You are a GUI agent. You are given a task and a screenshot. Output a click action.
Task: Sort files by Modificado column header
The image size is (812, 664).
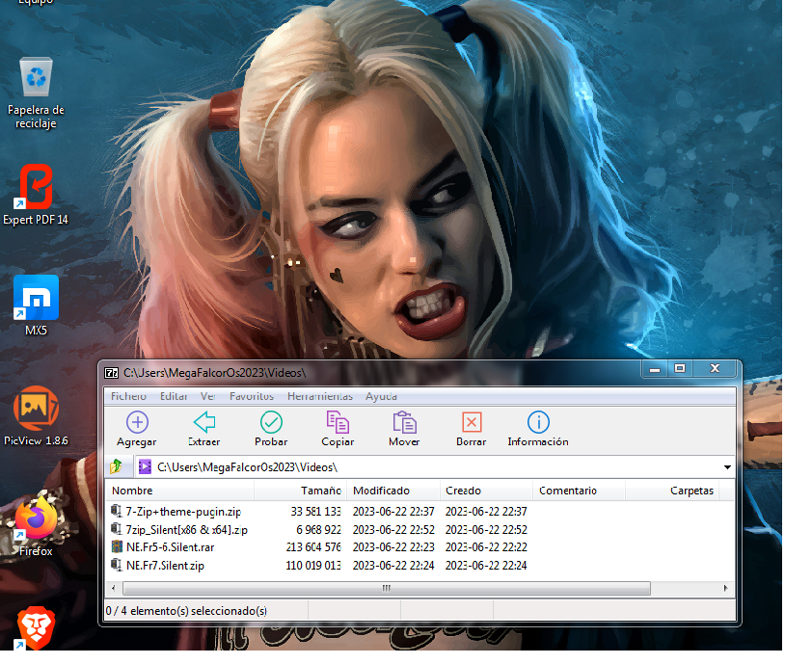point(393,491)
